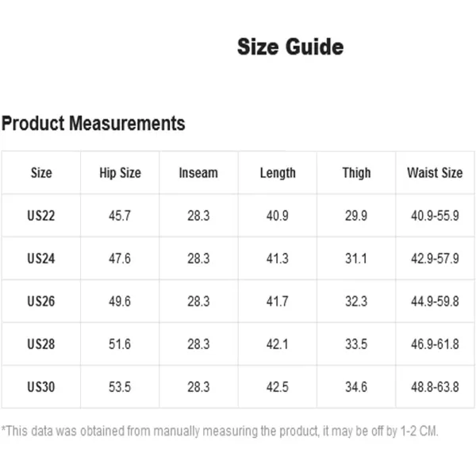Click waist range 42.9-57.9 cell

click(x=435, y=259)
